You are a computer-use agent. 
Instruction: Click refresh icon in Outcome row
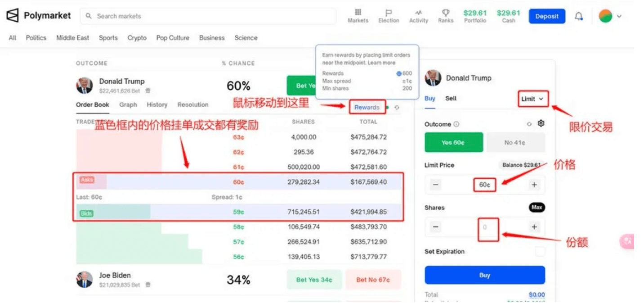tap(529, 124)
